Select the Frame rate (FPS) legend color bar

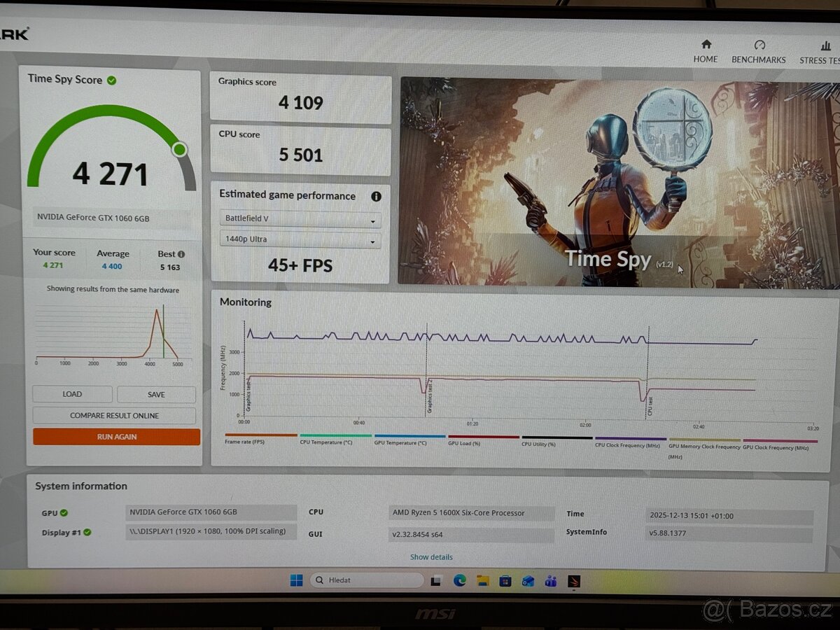(260, 435)
